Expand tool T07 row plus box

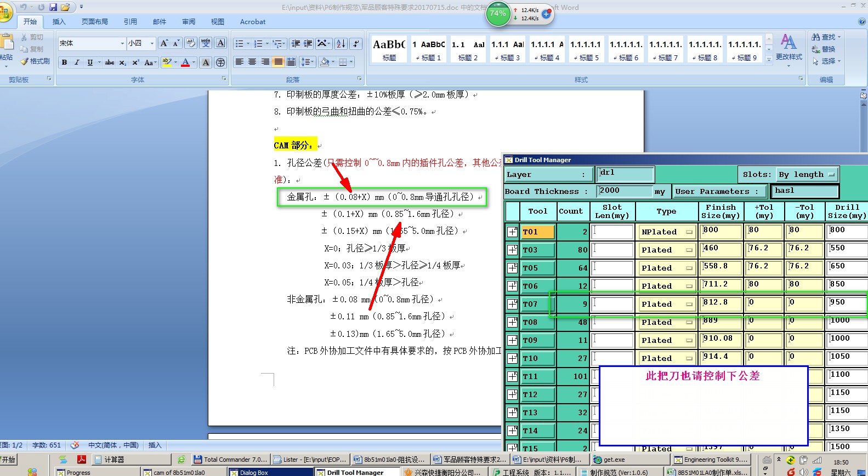tap(512, 304)
